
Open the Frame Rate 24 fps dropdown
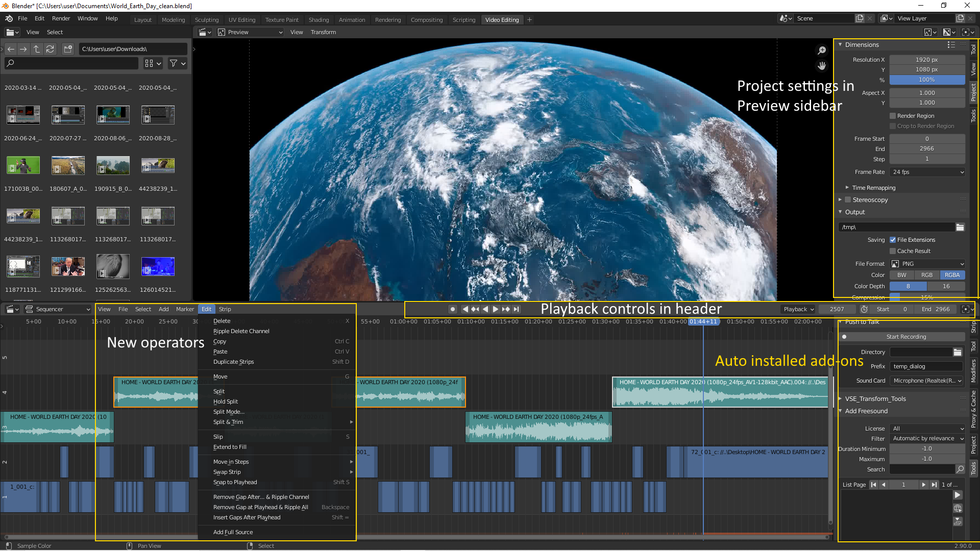tap(927, 172)
